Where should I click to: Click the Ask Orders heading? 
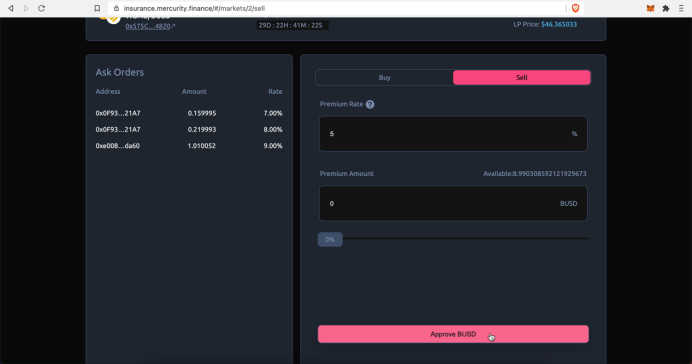click(120, 72)
